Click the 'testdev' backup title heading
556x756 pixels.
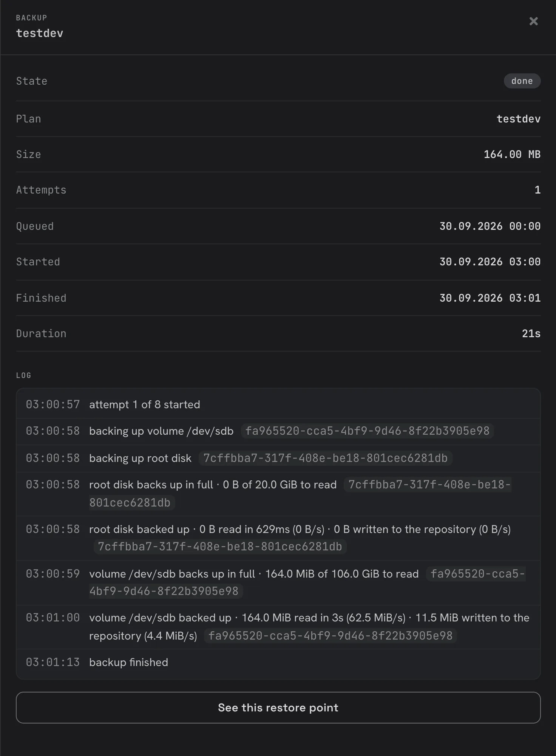pos(40,33)
